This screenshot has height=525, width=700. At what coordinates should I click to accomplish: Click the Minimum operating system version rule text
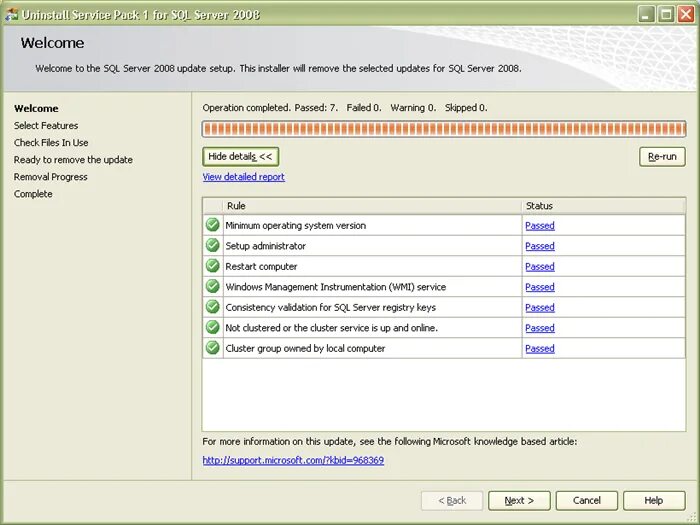[x=296, y=226]
